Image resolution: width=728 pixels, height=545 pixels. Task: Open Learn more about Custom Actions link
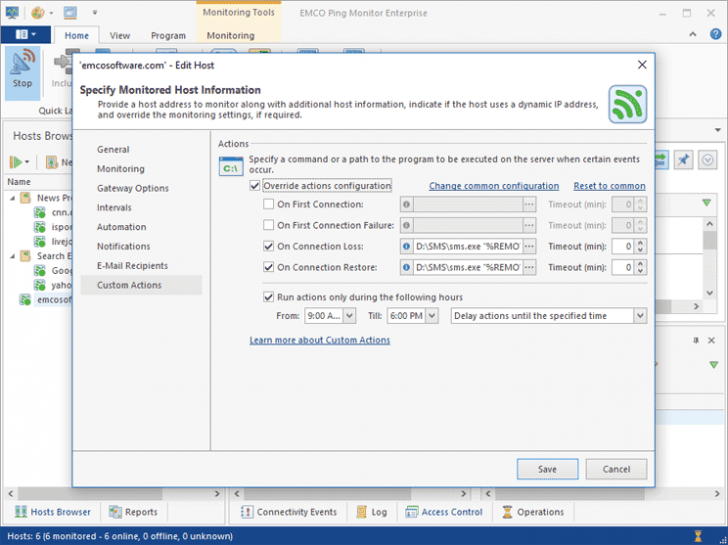[x=320, y=340]
